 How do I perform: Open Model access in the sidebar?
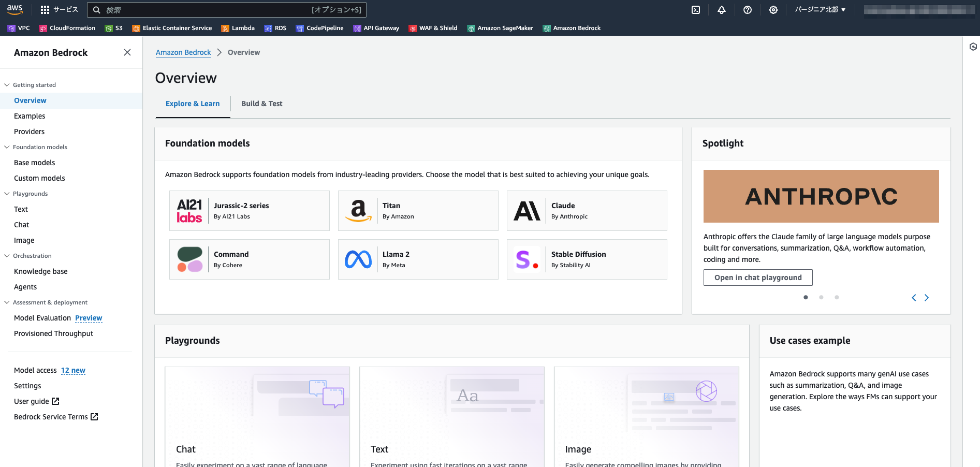coord(35,370)
